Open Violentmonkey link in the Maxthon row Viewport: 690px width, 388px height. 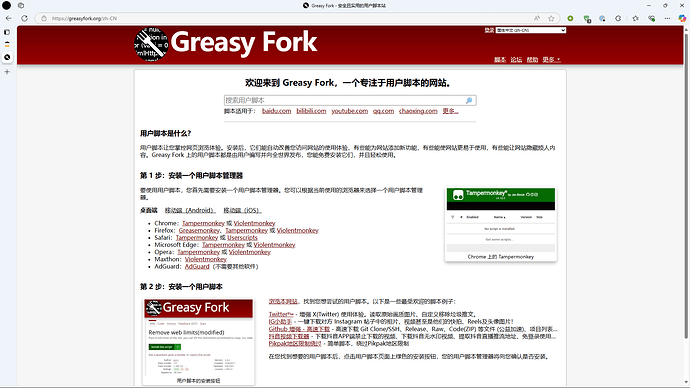(x=206, y=259)
